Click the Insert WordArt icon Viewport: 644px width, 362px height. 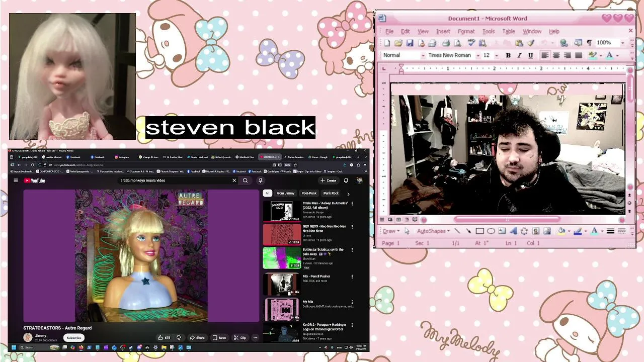click(x=513, y=231)
